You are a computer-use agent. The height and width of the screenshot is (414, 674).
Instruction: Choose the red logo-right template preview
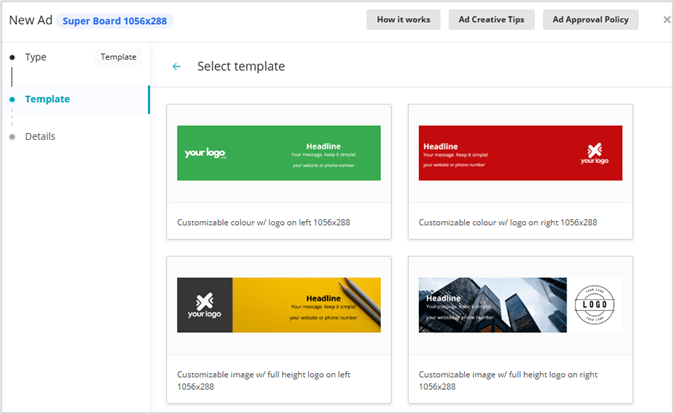click(x=520, y=153)
